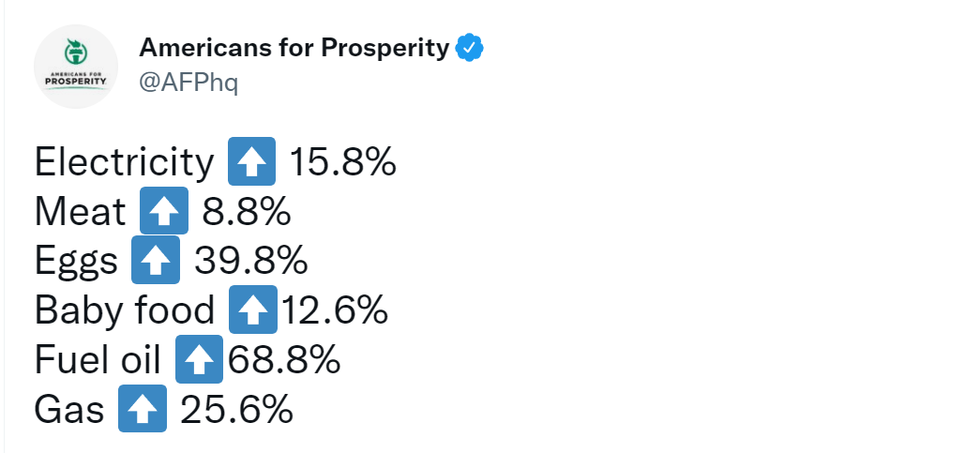Screen dimensions: 980x453
Task: Click the Baby food text
Action: coord(125,310)
